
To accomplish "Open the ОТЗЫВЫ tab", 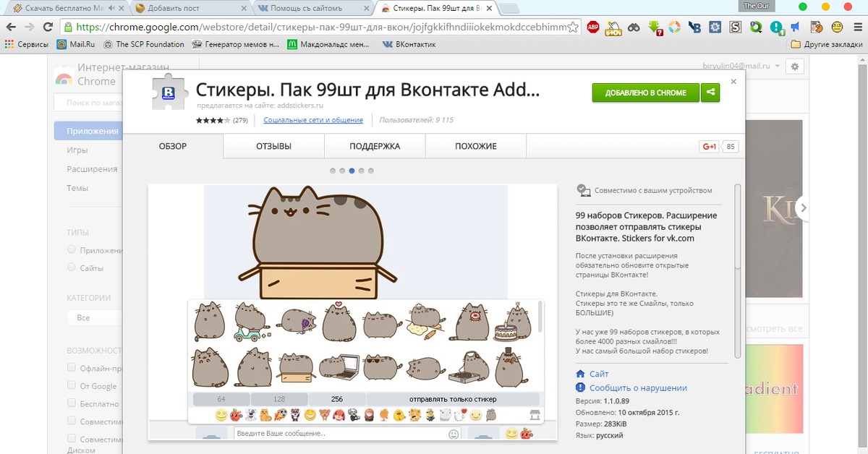I will [273, 146].
